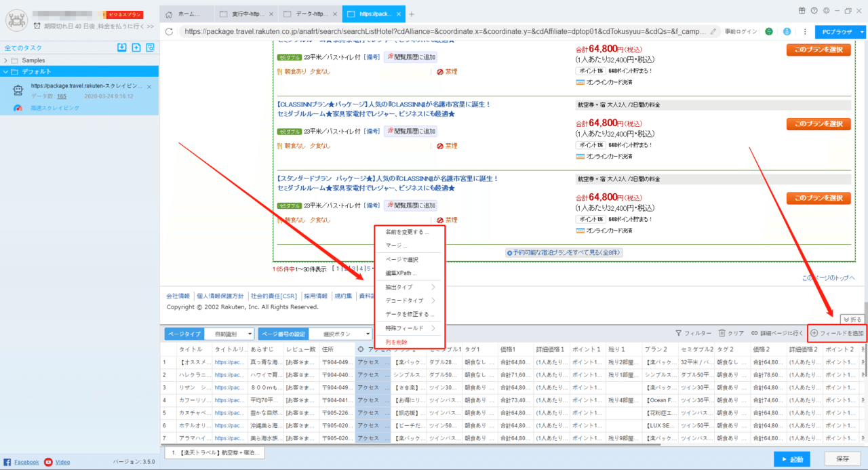Click 全てのタスク link
The height and width of the screenshot is (470, 868).
click(23, 47)
